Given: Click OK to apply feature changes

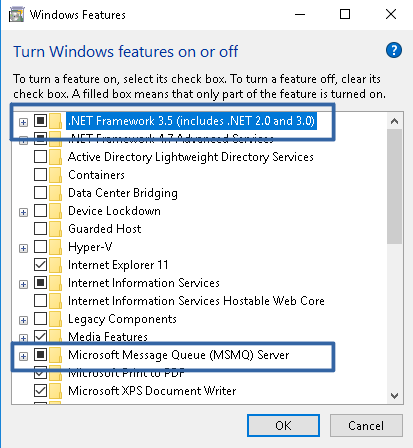Looking at the screenshot, I should click(283, 426).
